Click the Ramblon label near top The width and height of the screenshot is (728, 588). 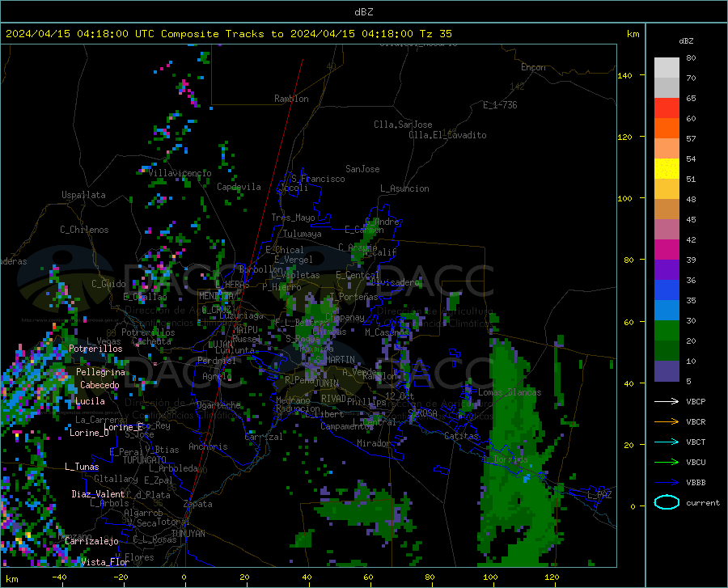pyautogui.click(x=291, y=99)
